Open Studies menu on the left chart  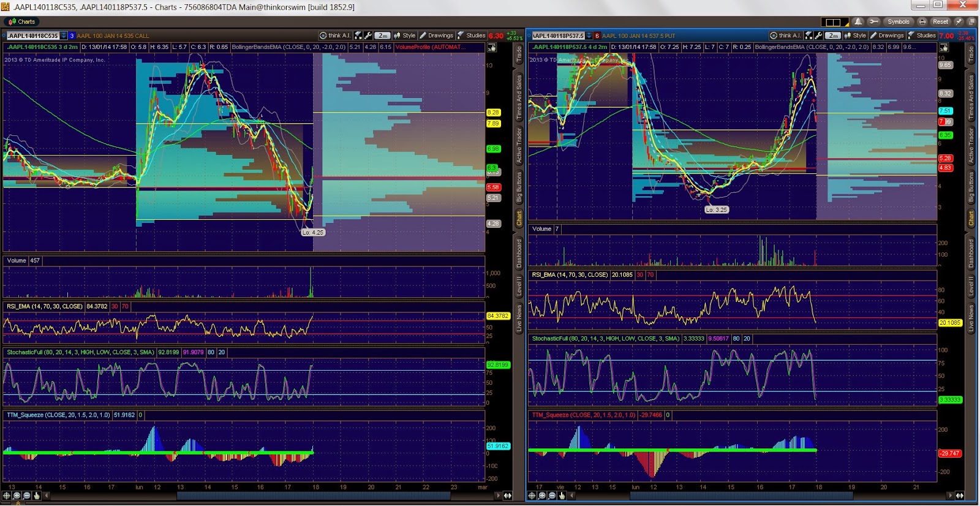coord(472,36)
